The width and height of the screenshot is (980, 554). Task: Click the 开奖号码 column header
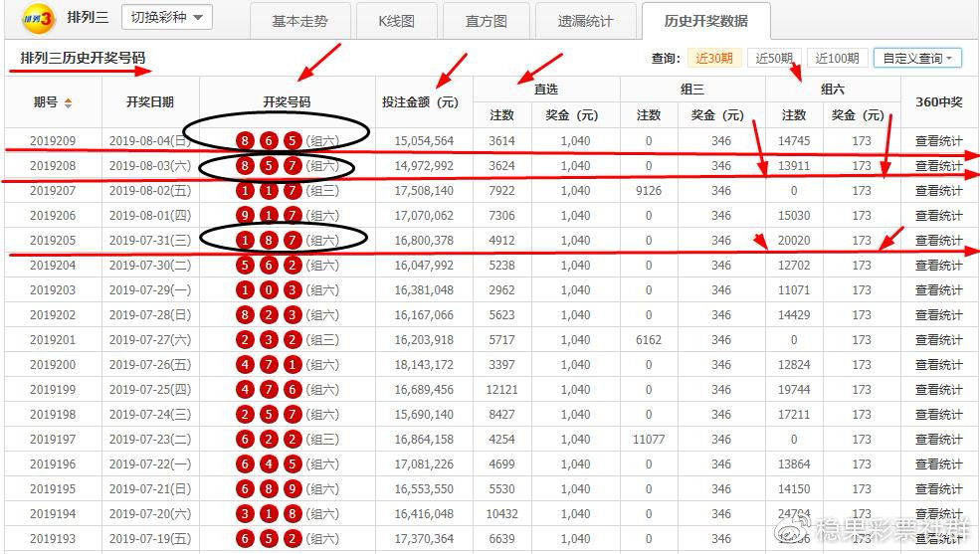pos(287,102)
